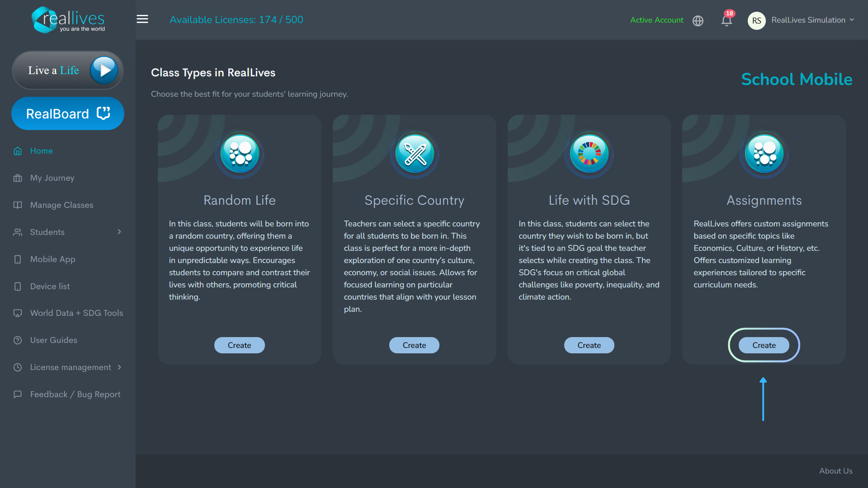The height and width of the screenshot is (488, 868).
Task: Click the RS profile avatar
Action: pyautogui.click(x=756, y=20)
